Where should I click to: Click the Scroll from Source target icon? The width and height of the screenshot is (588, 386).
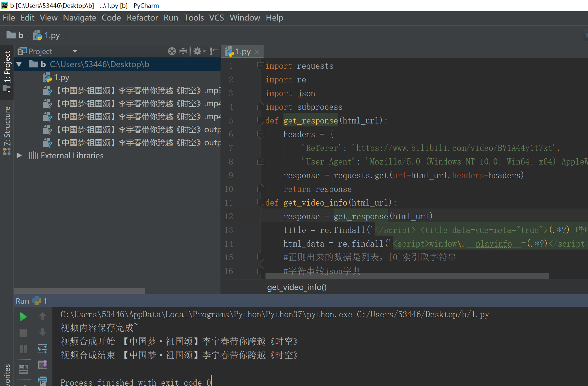pyautogui.click(x=172, y=51)
